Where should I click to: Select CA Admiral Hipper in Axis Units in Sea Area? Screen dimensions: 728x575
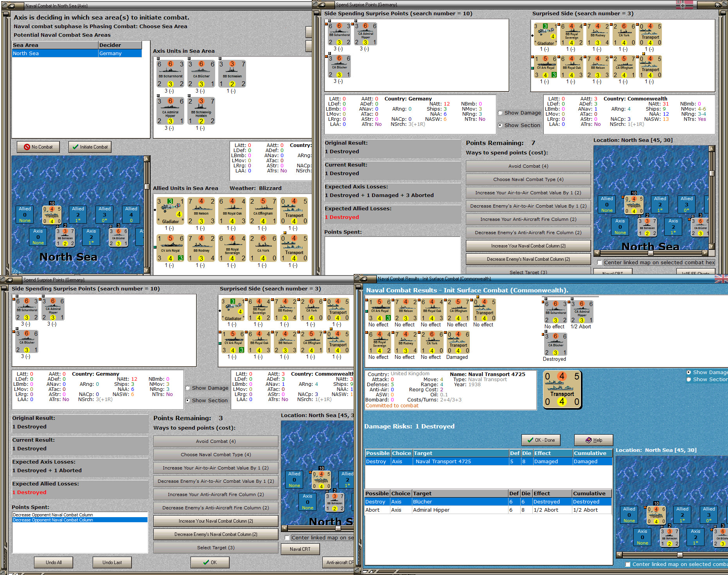click(x=170, y=111)
